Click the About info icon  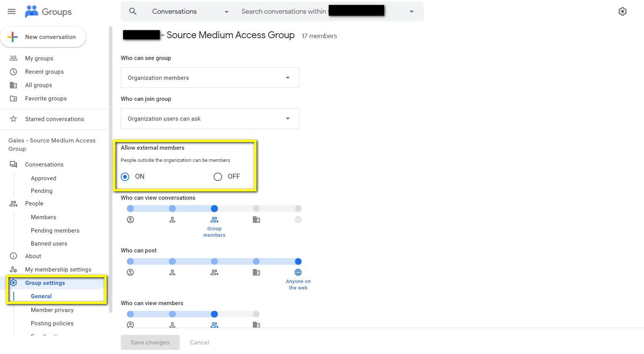tap(13, 256)
